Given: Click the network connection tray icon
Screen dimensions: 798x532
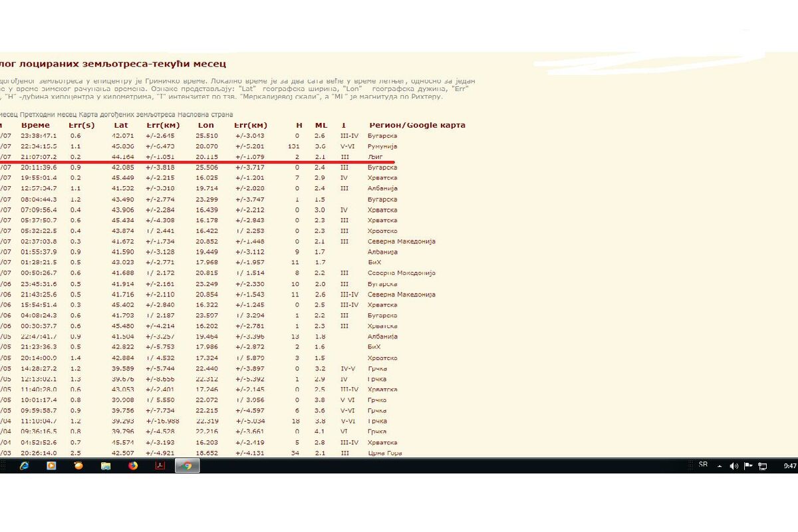Looking at the screenshot, I should pos(763,466).
